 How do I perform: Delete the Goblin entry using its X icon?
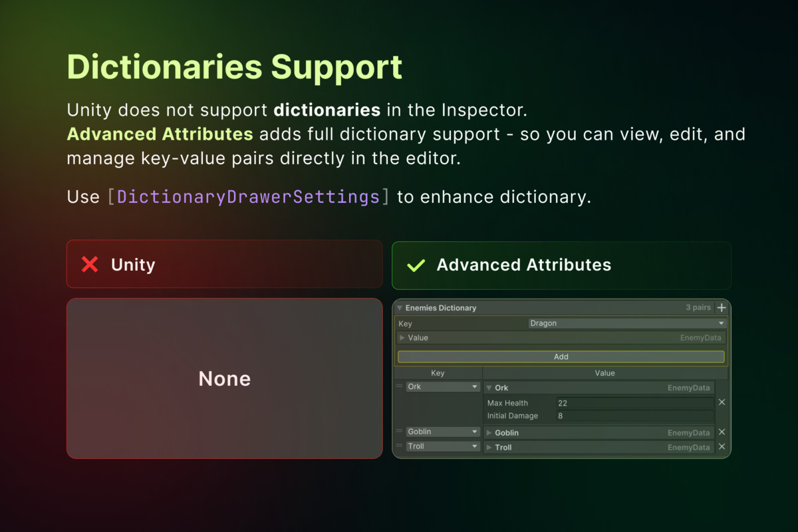(722, 432)
